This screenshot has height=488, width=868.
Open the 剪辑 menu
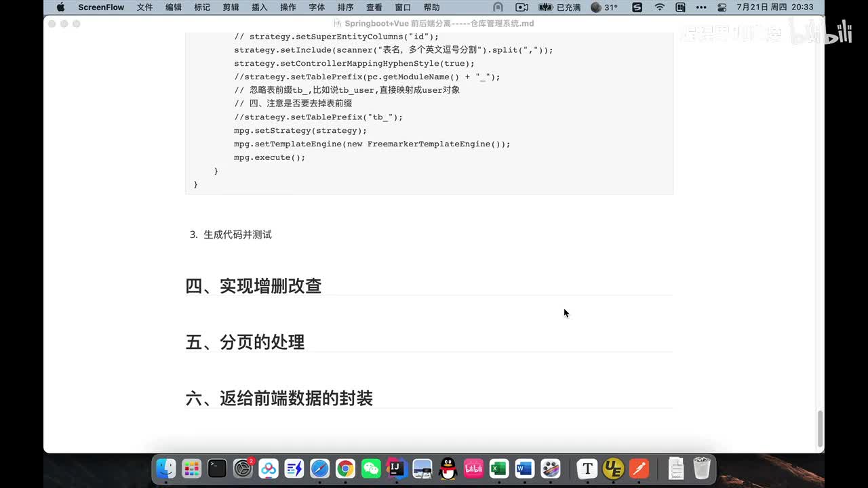click(231, 7)
